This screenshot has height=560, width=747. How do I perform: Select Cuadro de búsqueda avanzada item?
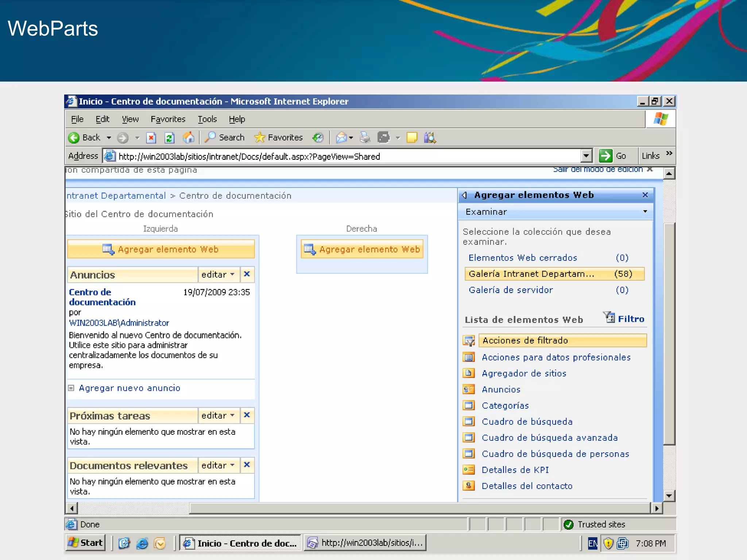550,438
